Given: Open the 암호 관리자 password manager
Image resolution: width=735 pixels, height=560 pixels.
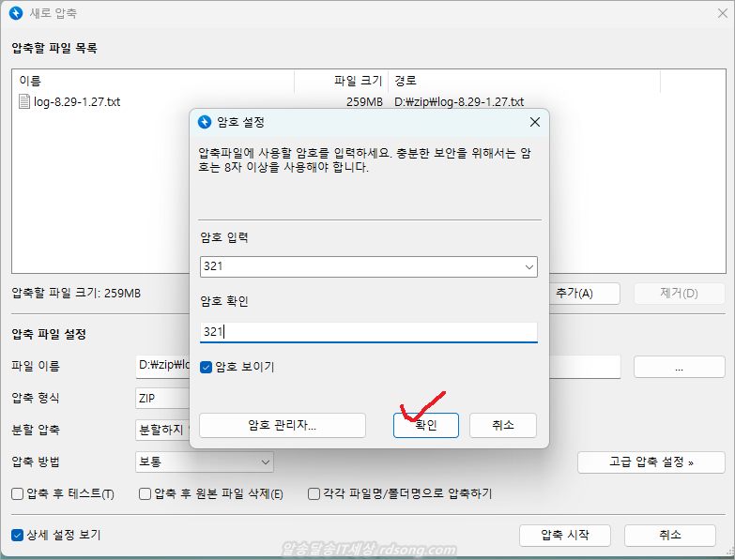Looking at the screenshot, I should (282, 425).
